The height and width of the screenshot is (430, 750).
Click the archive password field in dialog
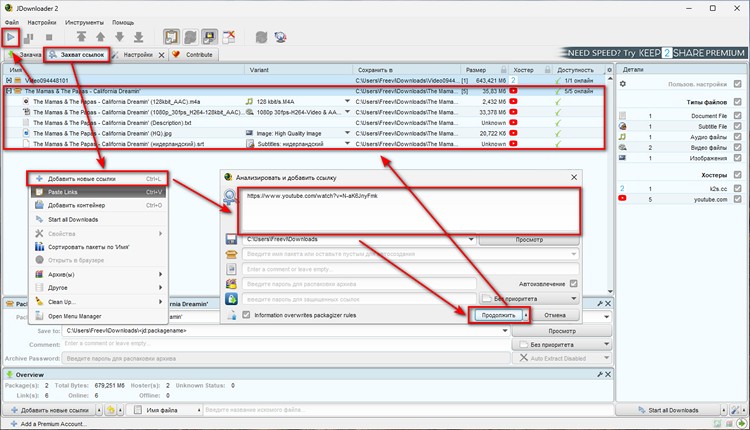point(359,284)
